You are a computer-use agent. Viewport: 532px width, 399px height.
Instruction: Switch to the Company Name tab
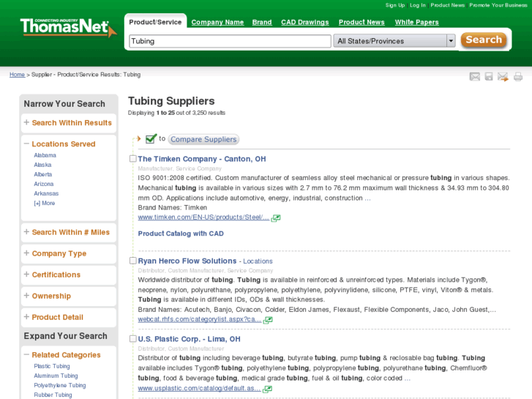click(x=217, y=22)
